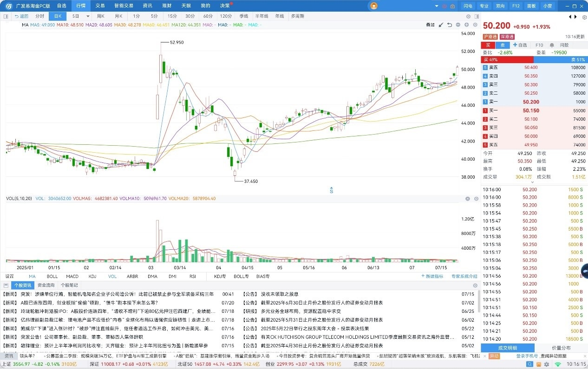Image resolution: width=588 pixels, height=369 pixels.
Task: Select the MACD indicator button
Action: pyautogui.click(x=72, y=276)
